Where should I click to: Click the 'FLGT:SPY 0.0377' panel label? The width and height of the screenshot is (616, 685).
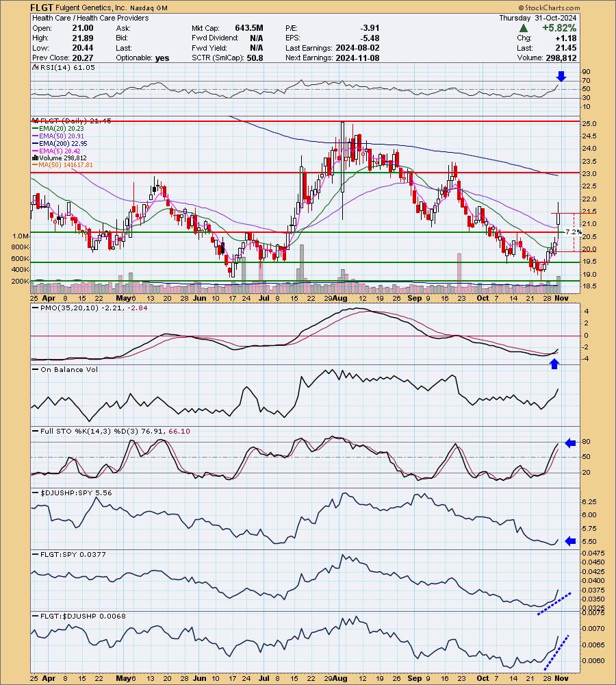73,554
